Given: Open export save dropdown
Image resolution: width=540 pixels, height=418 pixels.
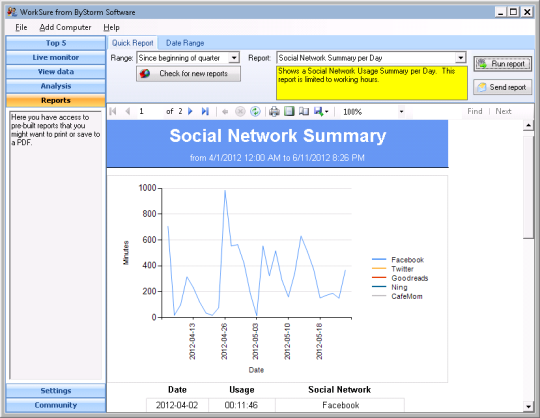Looking at the screenshot, I should coord(321,112).
